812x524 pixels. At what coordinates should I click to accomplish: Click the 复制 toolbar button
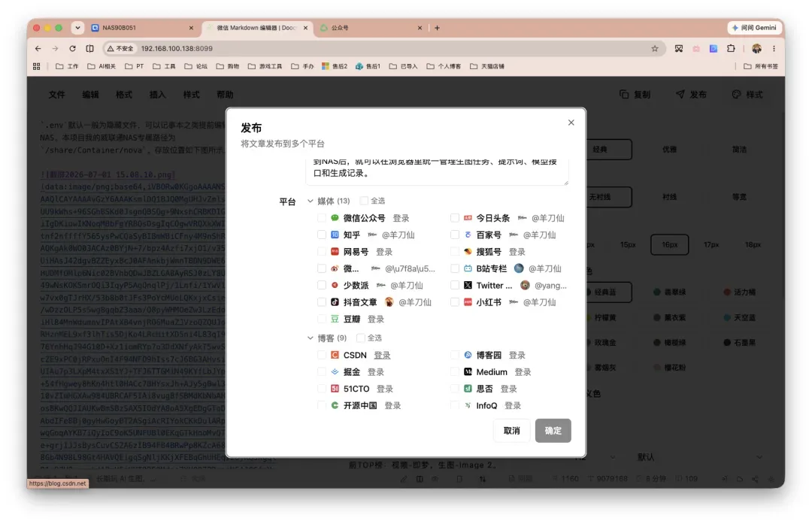(x=635, y=95)
